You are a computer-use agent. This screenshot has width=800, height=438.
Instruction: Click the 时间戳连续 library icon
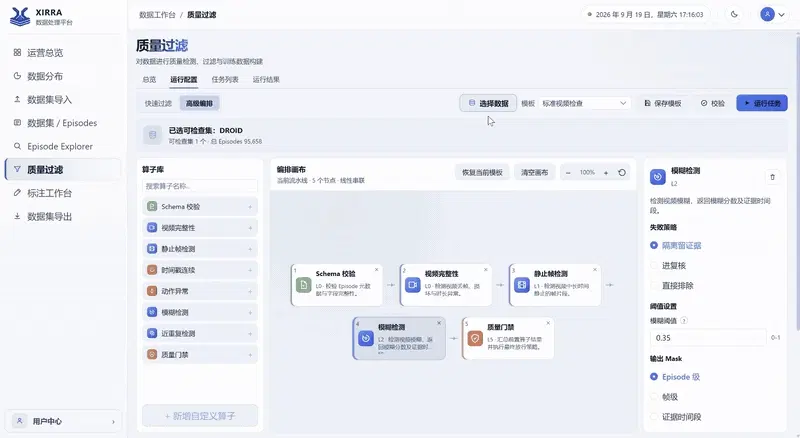tap(152, 270)
